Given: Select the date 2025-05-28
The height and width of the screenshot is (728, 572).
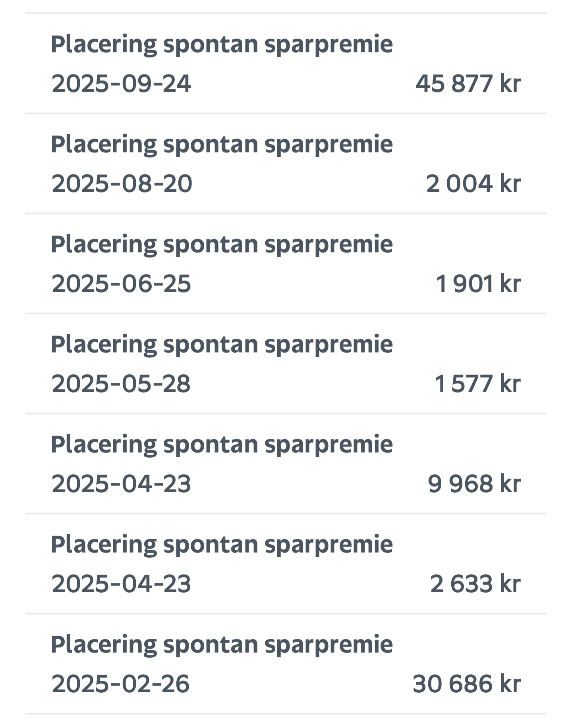Looking at the screenshot, I should pyautogui.click(x=121, y=384).
